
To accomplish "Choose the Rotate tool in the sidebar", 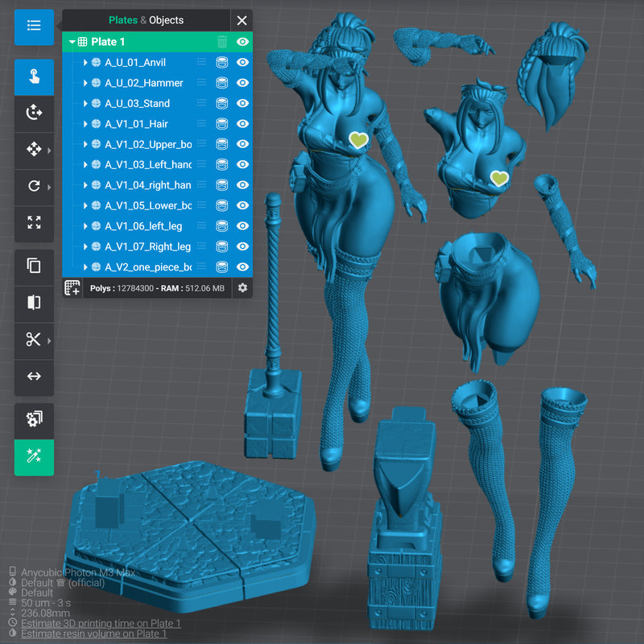I will pos(34,186).
